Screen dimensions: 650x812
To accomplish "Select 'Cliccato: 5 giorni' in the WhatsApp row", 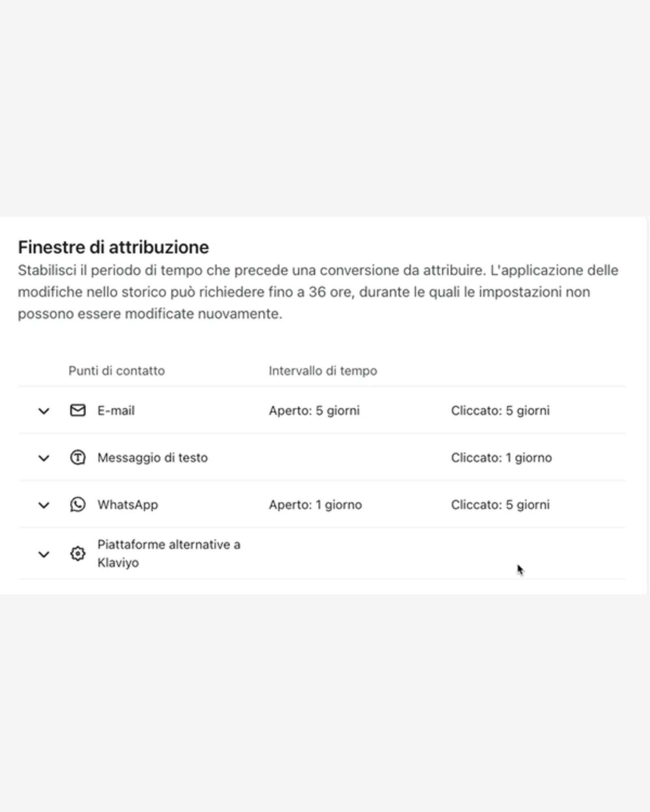I will 500,505.
